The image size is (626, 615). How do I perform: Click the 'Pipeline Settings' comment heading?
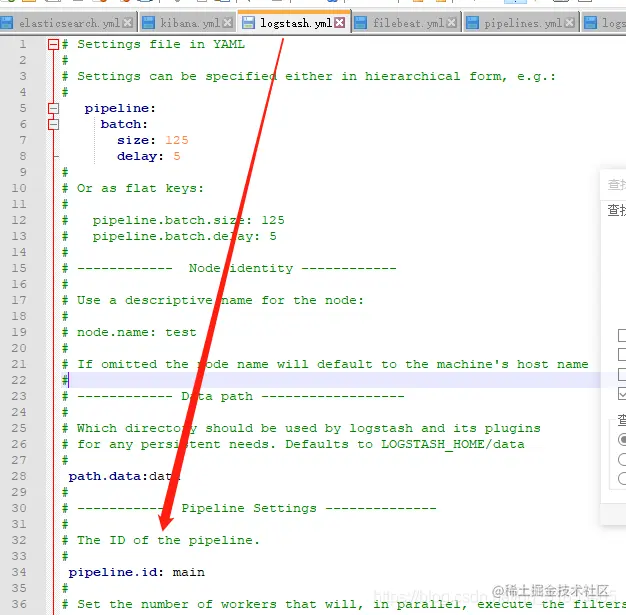click(x=249, y=508)
